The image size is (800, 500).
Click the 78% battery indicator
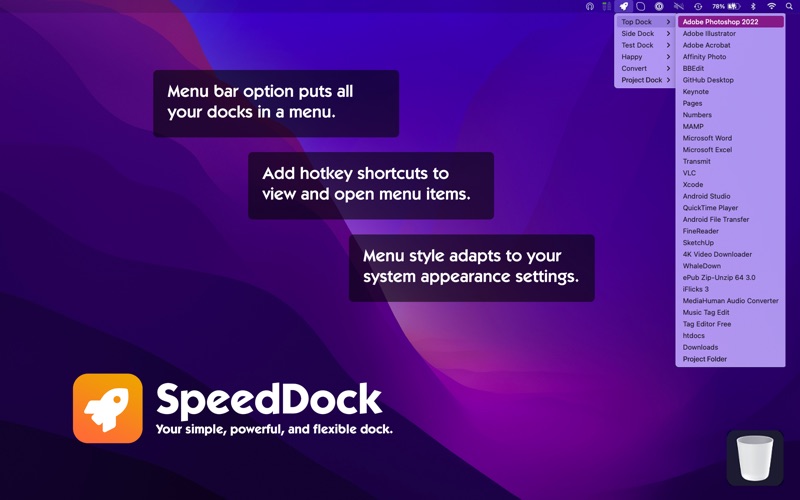(x=726, y=6)
